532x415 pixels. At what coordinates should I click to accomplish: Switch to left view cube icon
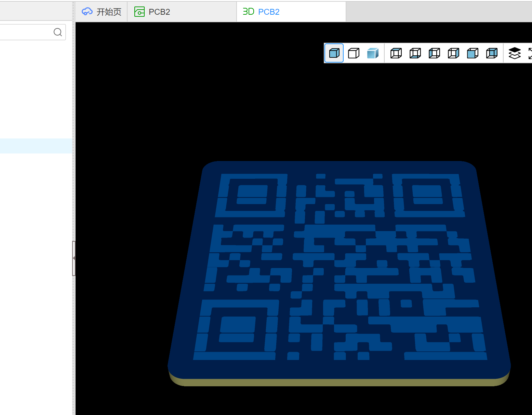[434, 53]
